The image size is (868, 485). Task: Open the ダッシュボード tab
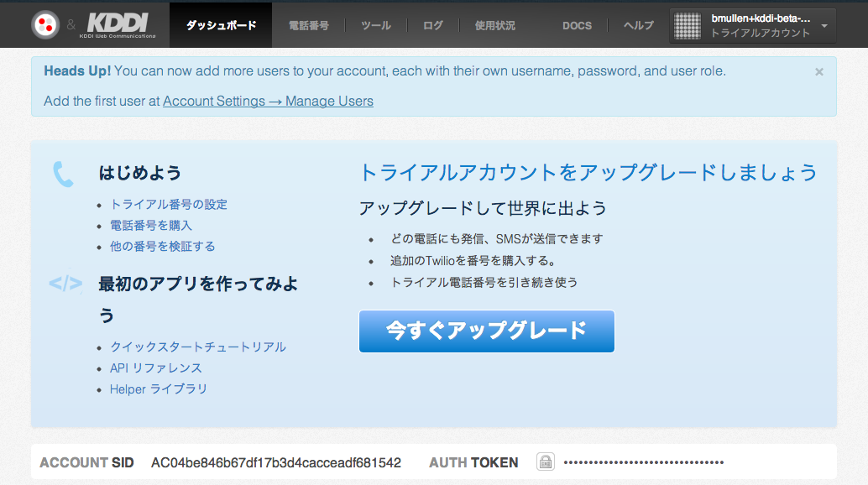pos(221,25)
